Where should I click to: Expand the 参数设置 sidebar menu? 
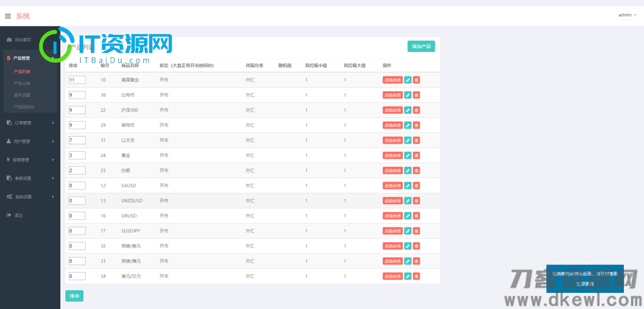coord(30,178)
